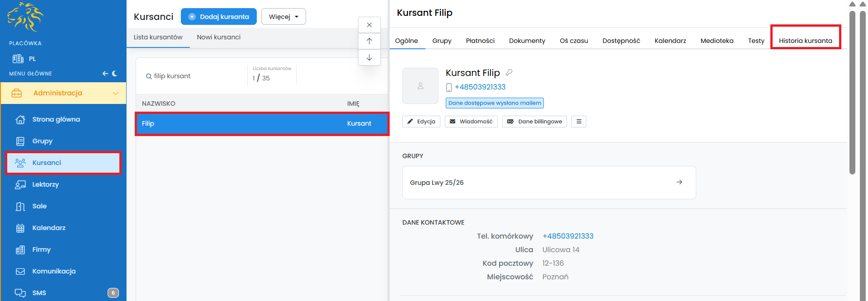Open the Historia kursanta tab
The image size is (868, 301).
pos(805,41)
